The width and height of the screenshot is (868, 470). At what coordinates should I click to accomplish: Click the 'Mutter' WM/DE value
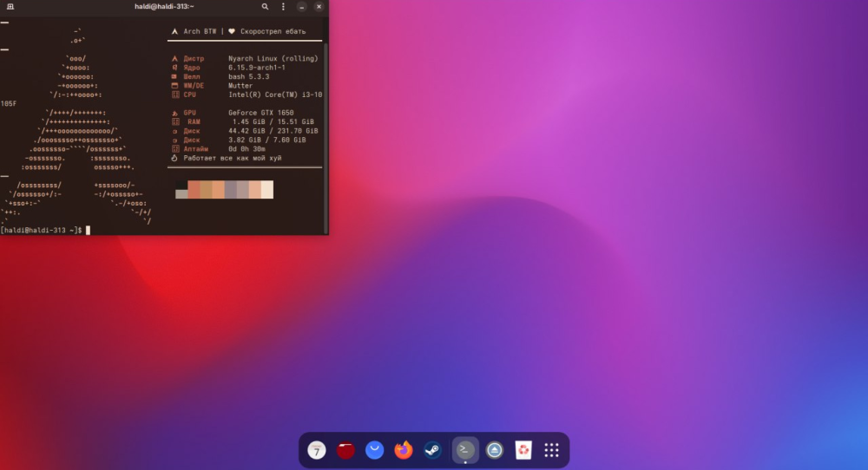[x=240, y=86]
